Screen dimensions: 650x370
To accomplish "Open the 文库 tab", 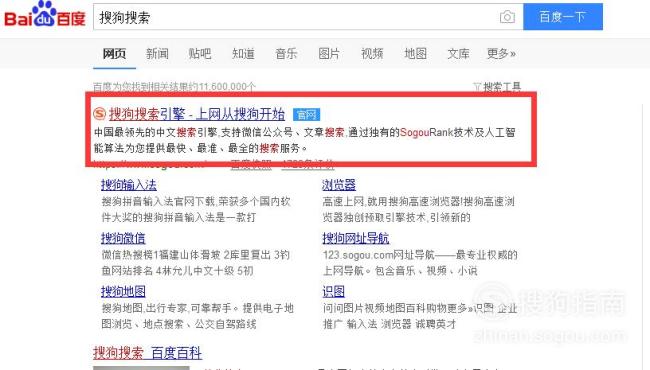I will pos(458,54).
